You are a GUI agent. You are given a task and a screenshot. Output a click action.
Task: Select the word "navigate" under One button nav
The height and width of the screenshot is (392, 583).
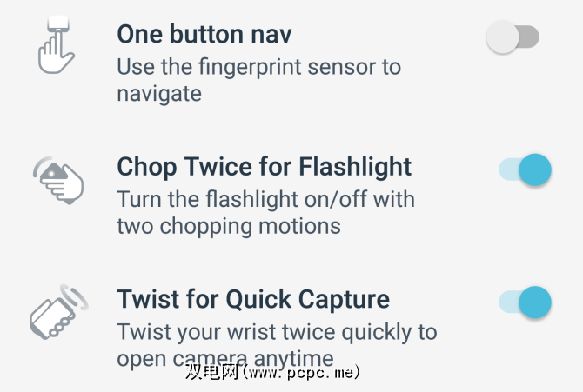click(x=159, y=93)
